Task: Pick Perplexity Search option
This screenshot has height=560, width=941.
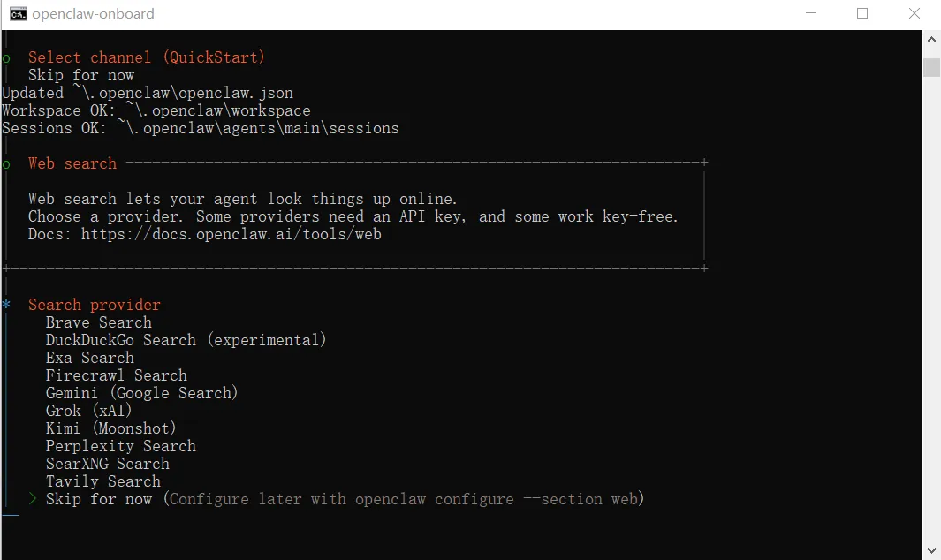Action: 120,446
